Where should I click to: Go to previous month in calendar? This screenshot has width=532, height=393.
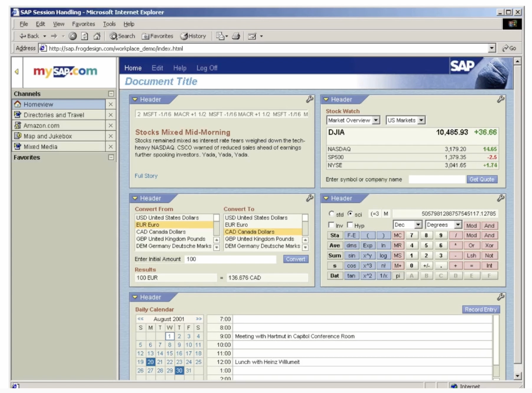[x=140, y=319]
